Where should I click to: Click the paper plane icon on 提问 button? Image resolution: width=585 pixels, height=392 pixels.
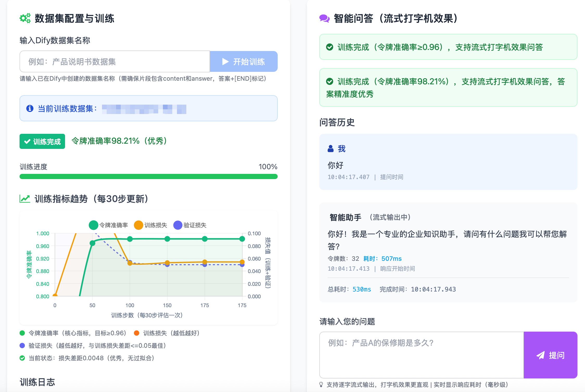tap(541, 355)
